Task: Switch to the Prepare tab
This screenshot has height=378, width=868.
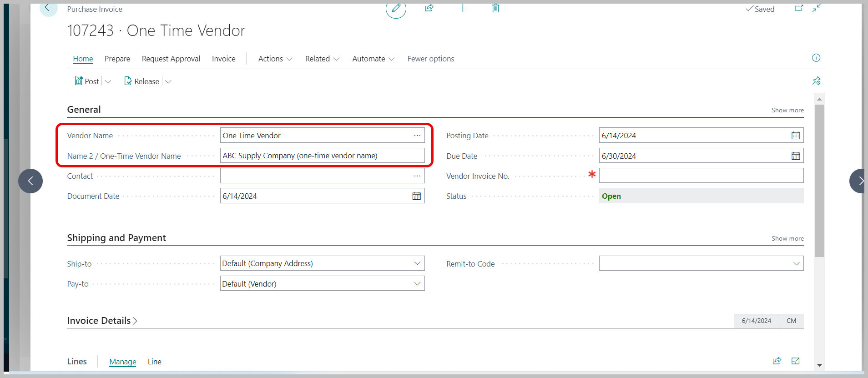Action: pyautogui.click(x=117, y=59)
